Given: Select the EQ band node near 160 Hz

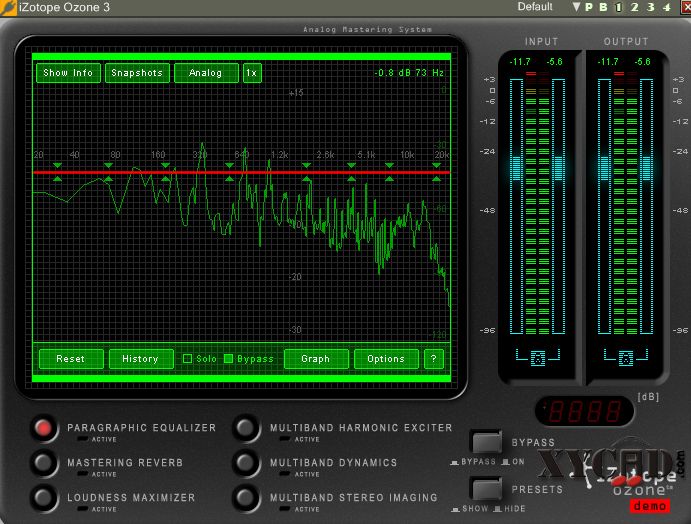Looking at the screenshot, I should [165, 172].
